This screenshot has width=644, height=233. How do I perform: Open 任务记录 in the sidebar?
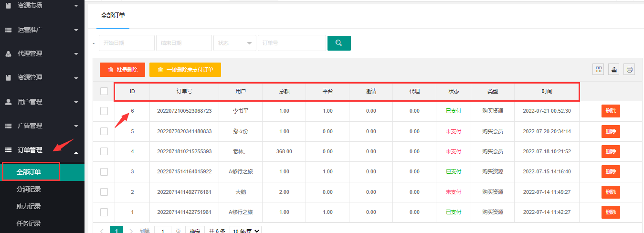click(x=29, y=223)
